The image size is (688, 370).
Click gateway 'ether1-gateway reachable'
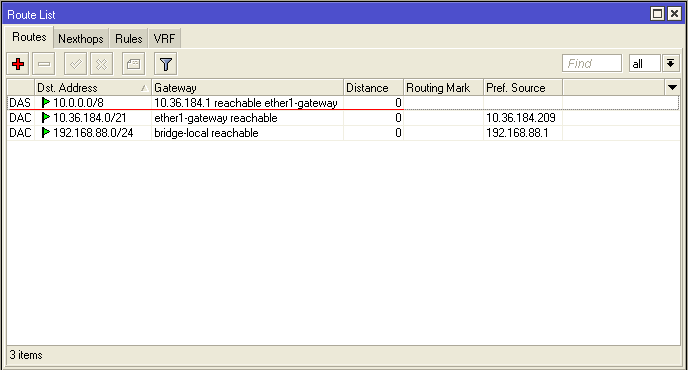coord(216,118)
